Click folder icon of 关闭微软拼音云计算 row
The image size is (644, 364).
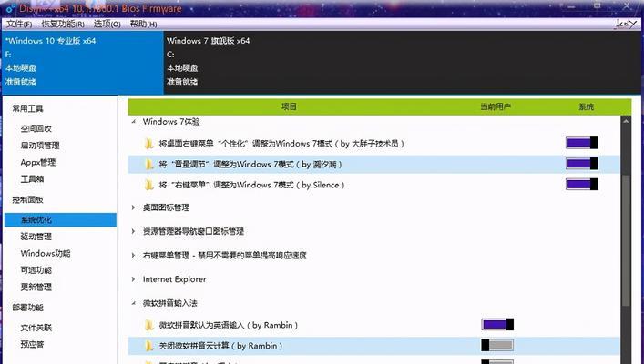pyautogui.click(x=149, y=346)
